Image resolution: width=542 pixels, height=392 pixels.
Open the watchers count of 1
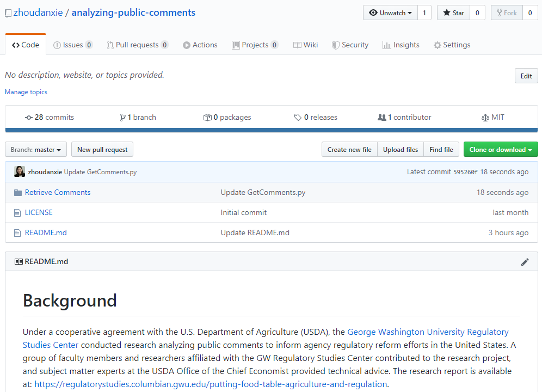pos(424,13)
